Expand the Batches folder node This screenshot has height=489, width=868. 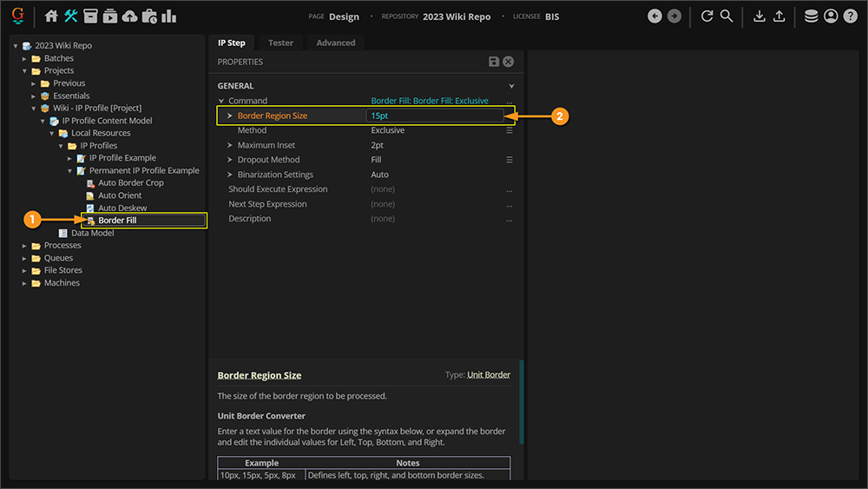(25, 58)
